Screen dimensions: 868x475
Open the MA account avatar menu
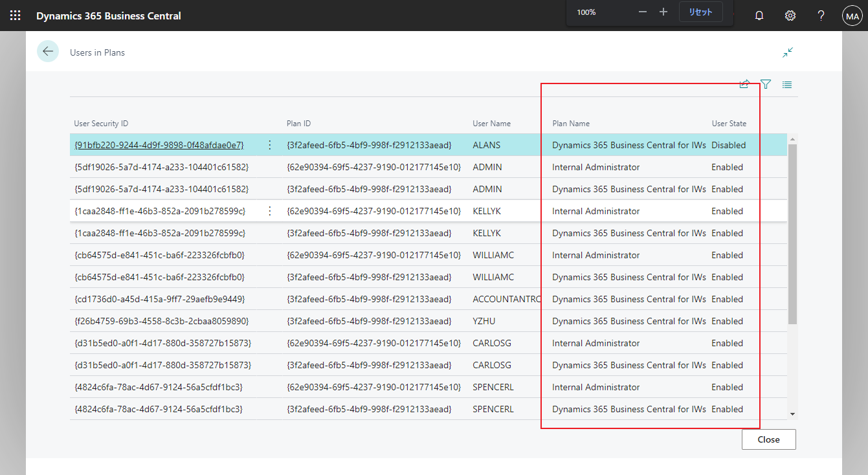852,15
